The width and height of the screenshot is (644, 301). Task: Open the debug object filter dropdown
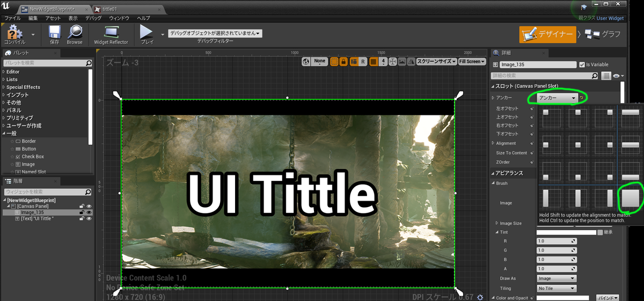215,33
